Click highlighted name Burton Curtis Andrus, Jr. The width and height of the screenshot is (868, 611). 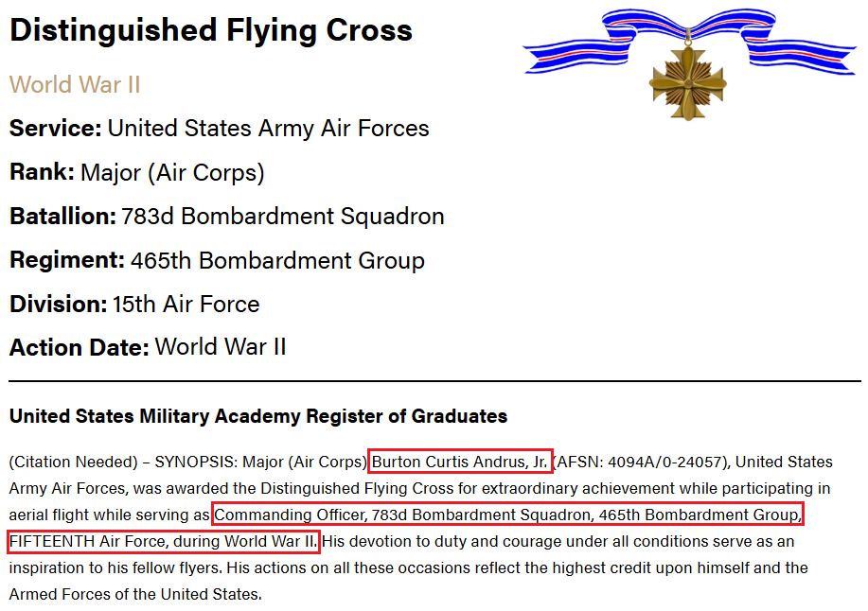tap(460, 462)
